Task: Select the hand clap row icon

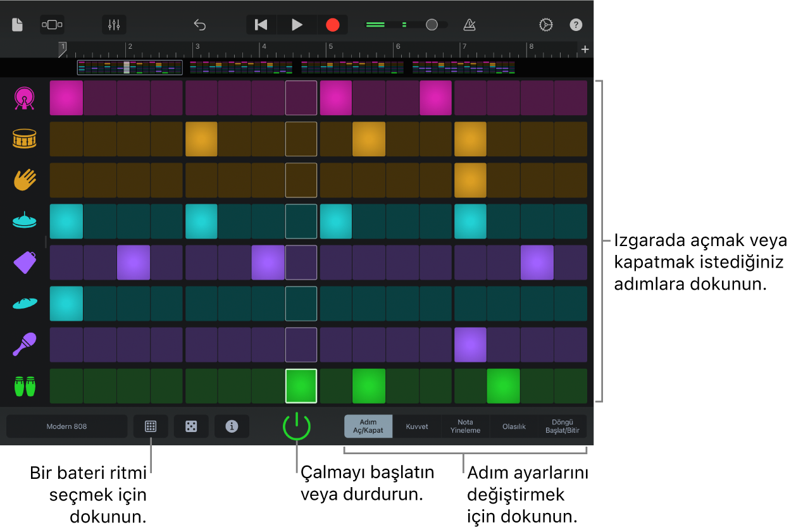Action: tap(25, 180)
